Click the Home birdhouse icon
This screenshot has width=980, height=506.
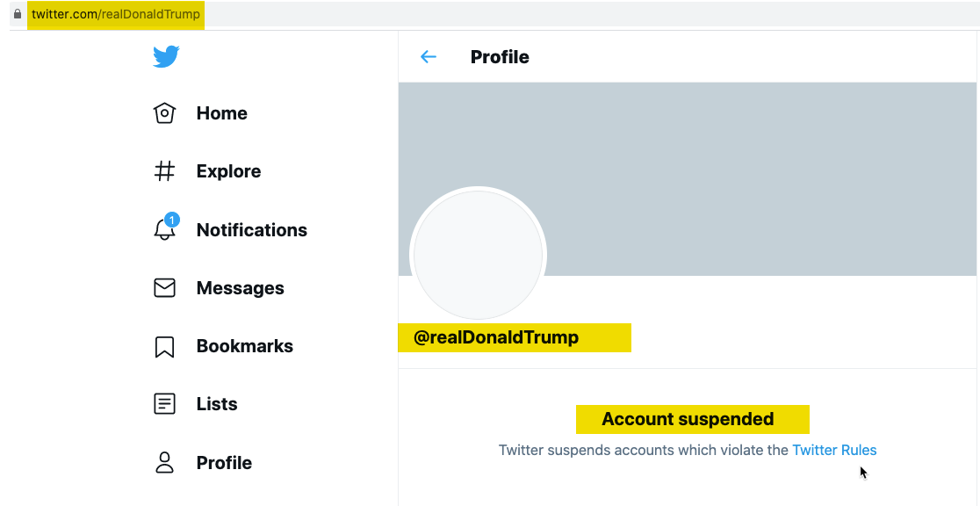164,113
